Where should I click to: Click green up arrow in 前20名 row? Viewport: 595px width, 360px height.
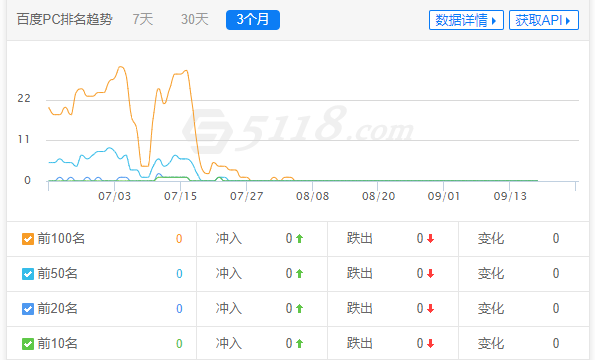click(x=299, y=308)
